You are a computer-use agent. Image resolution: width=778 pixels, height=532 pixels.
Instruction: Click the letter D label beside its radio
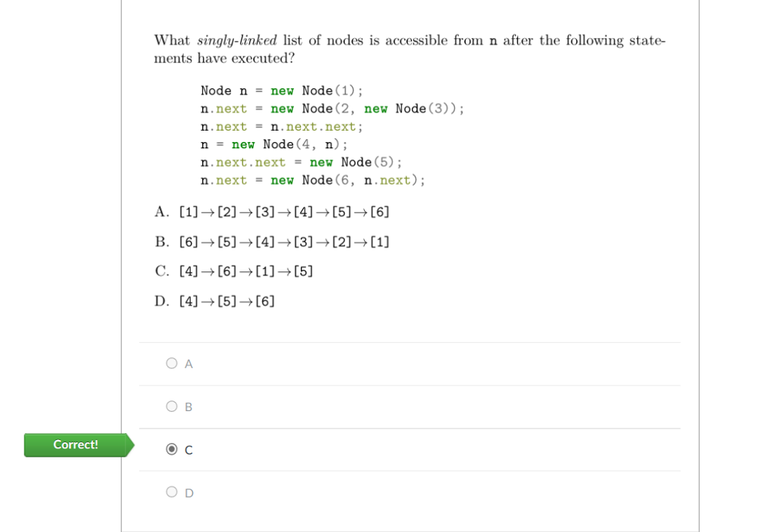pos(189,493)
